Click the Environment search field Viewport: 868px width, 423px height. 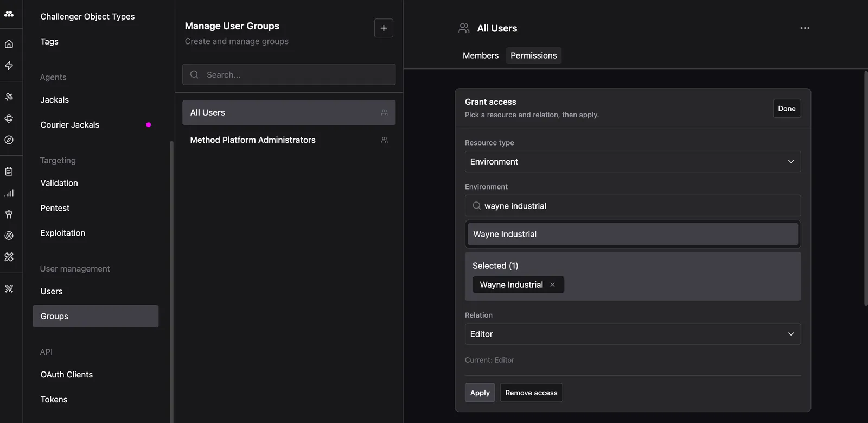pos(633,206)
